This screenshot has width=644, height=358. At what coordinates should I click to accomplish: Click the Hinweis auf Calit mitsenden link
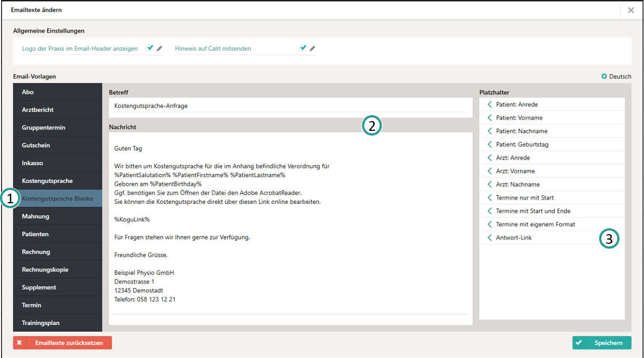[x=213, y=49]
